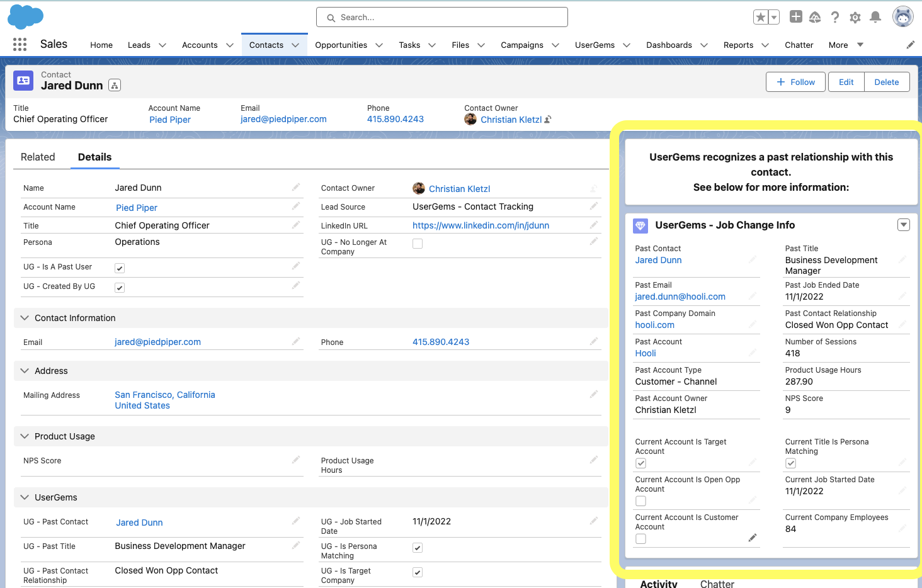Toggle Current Account Is Open Opp Account checkbox
Image resolution: width=922 pixels, height=588 pixels.
[641, 501]
